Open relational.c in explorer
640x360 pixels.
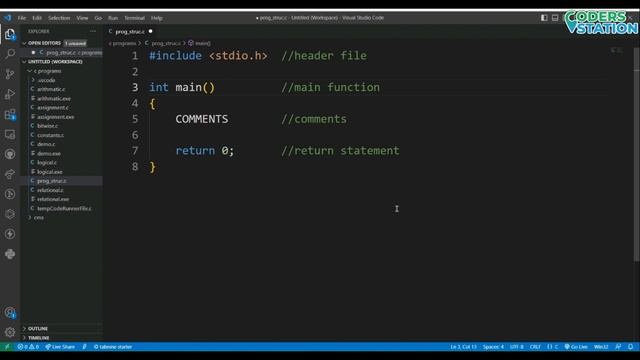click(50, 190)
